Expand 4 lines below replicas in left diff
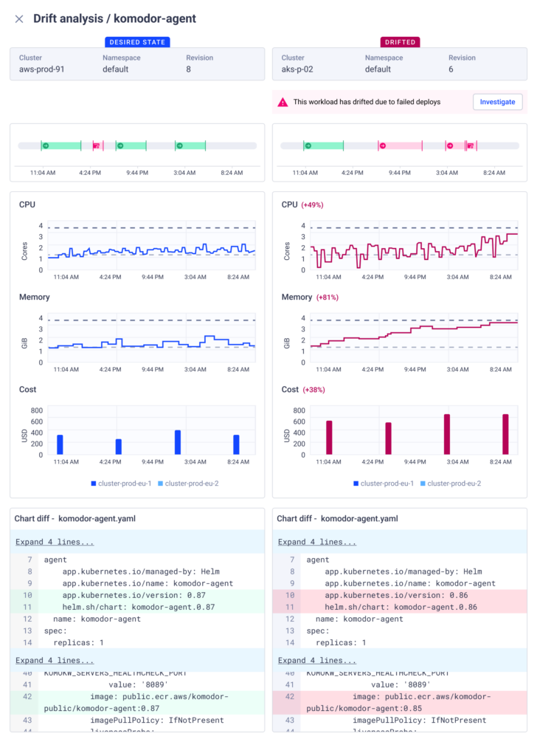Viewport: 537px width, 756px height. 55,661
